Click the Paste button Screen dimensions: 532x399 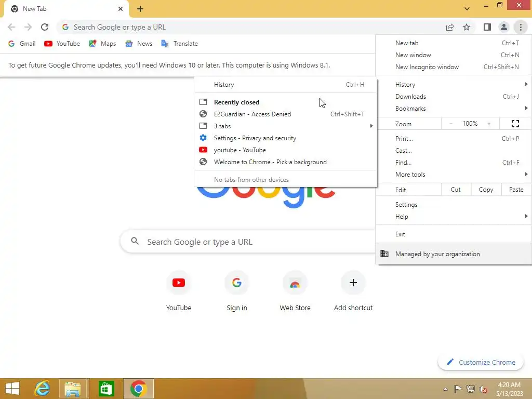pos(516,190)
